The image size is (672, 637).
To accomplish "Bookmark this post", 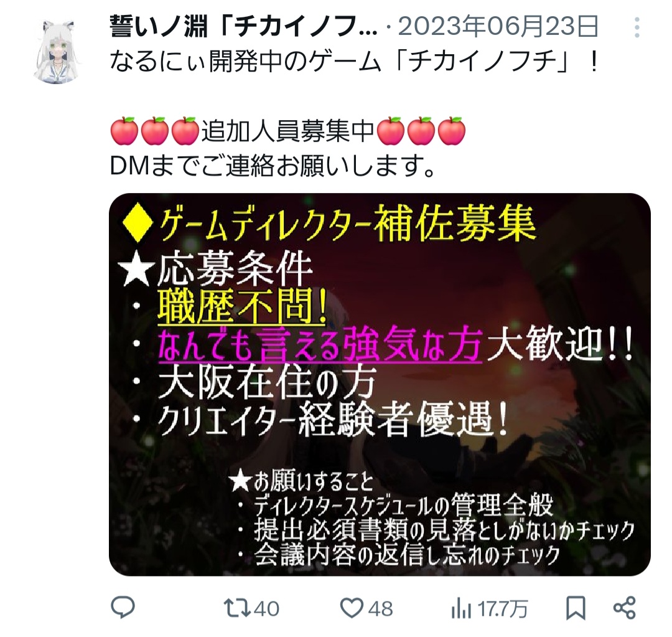I will click(576, 608).
